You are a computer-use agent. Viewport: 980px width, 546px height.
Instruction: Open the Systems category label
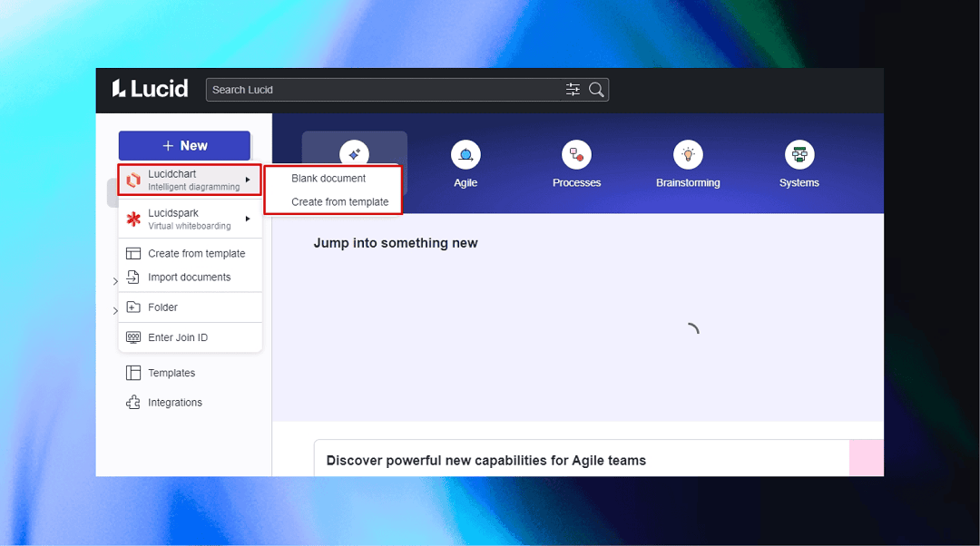click(799, 182)
